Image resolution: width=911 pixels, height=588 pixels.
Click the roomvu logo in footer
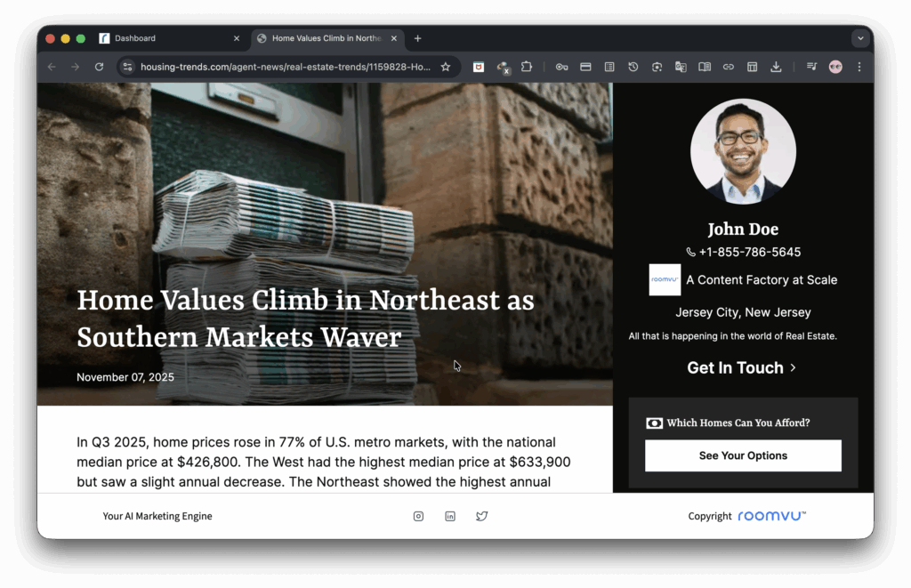771,515
